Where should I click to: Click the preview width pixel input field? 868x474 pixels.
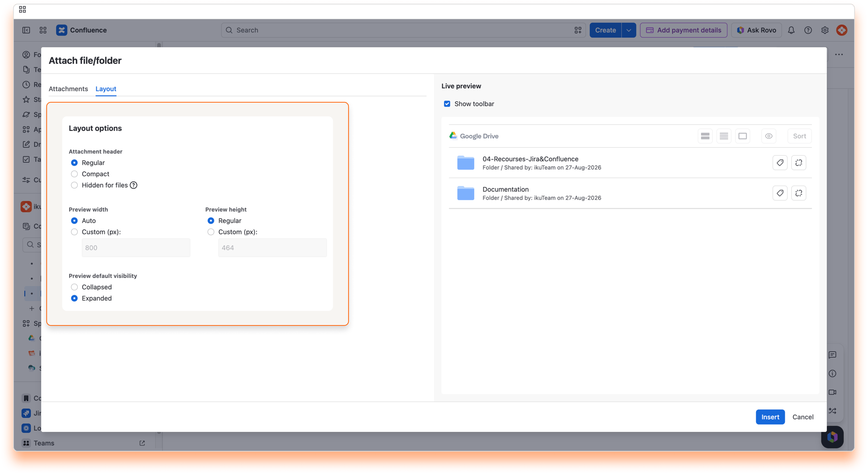point(136,248)
